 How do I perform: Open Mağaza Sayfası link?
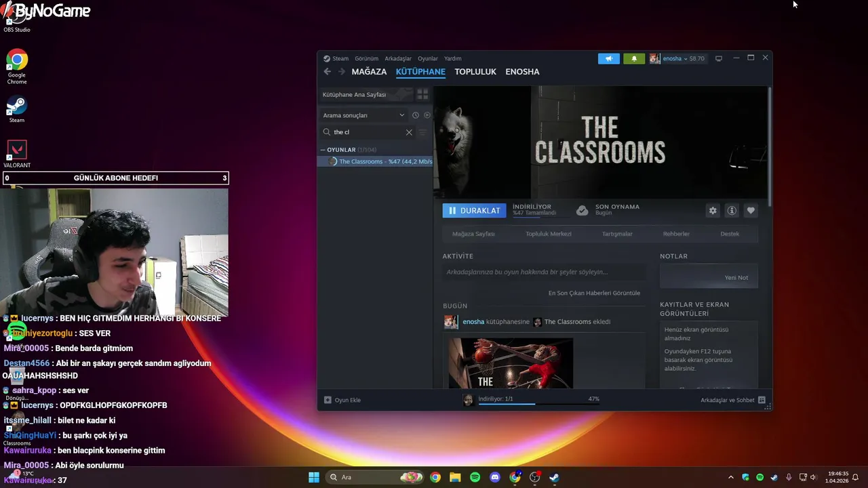[473, 234]
